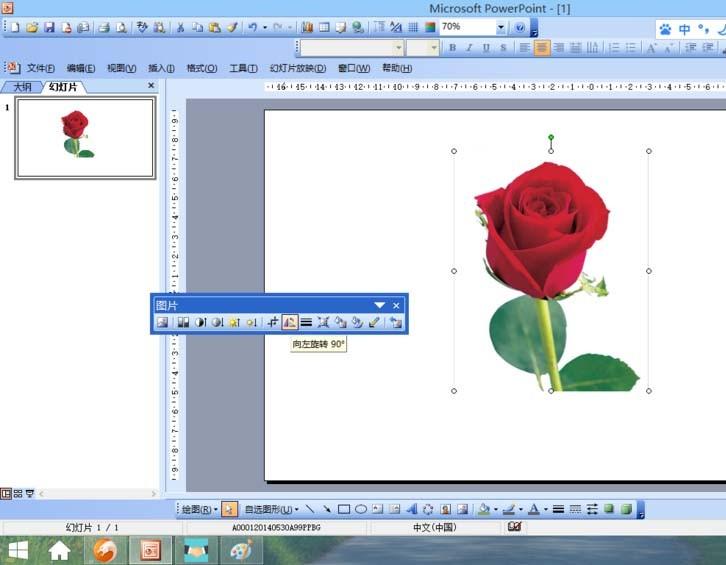Click the Reset Picture icon
Viewport: 726px width, 565px height.
pyautogui.click(x=396, y=322)
